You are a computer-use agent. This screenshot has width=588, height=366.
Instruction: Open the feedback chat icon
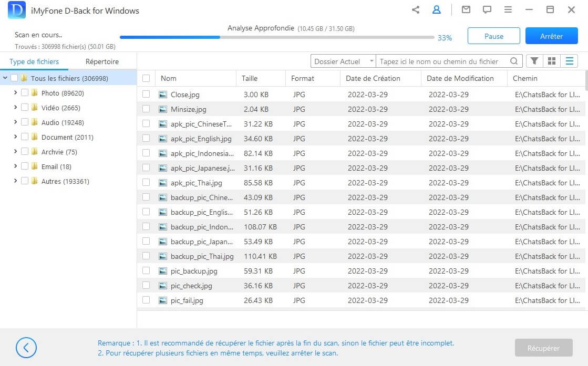[x=487, y=9]
